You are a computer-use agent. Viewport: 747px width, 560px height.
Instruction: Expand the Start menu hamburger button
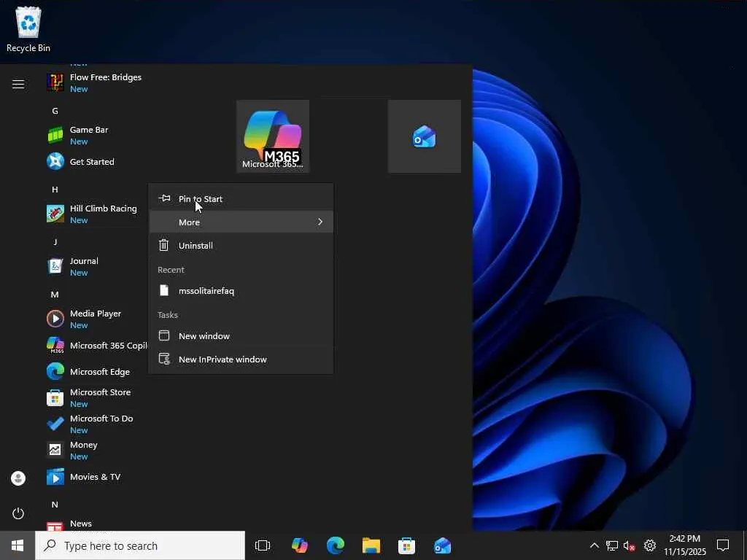pos(18,85)
